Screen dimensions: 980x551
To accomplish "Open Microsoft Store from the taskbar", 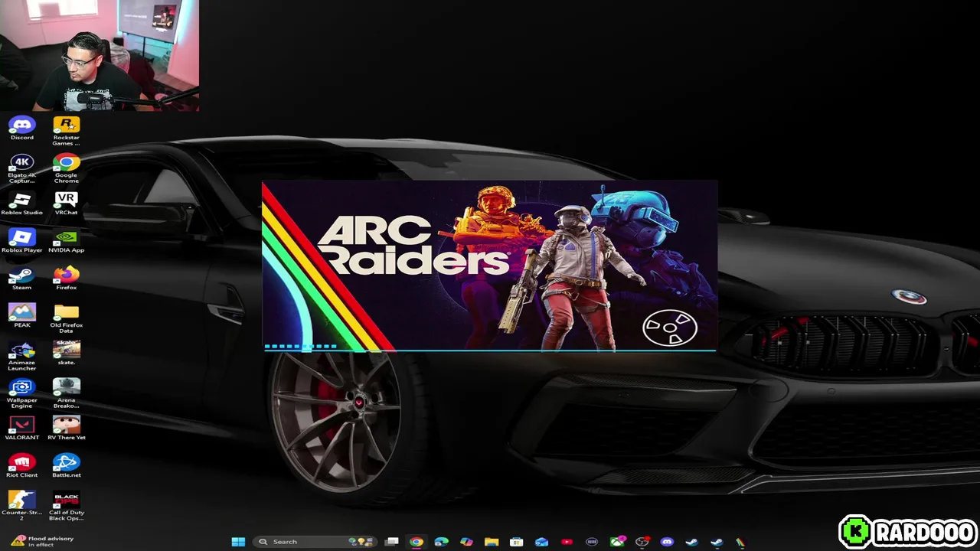I will [x=517, y=542].
